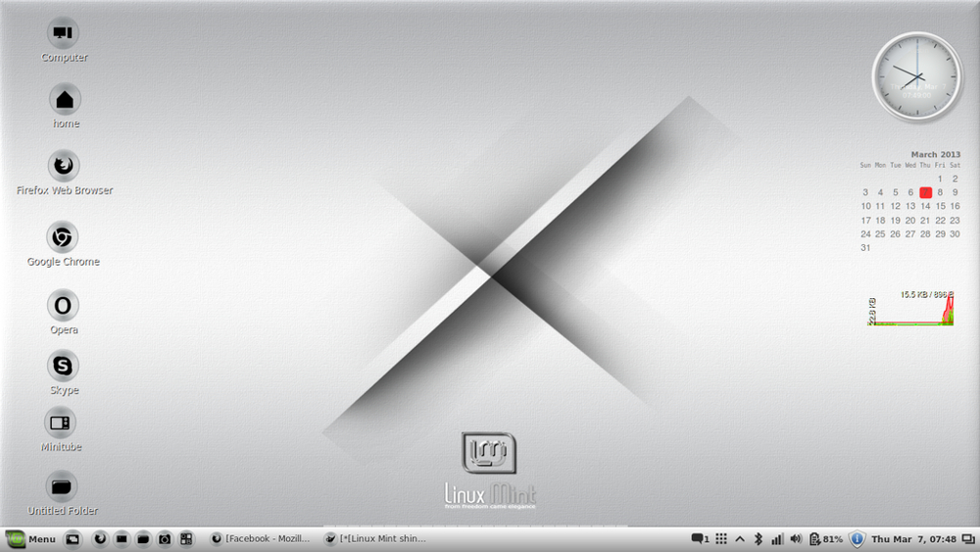Open the Linux Mint Menu button

click(30, 539)
